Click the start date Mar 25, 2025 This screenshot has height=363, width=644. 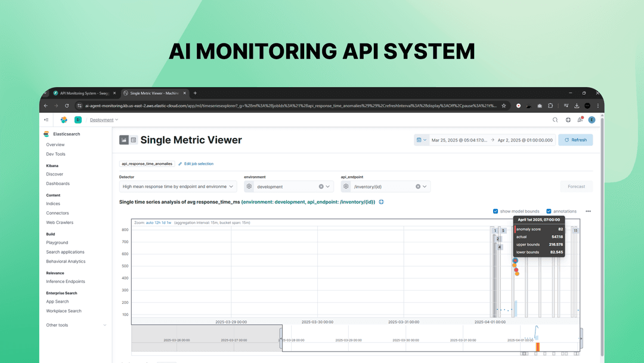click(x=459, y=140)
